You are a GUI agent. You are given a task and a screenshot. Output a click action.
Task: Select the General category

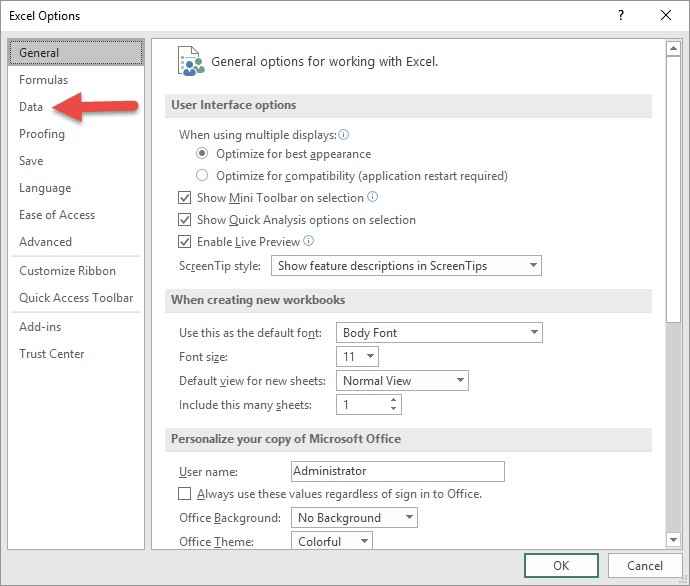coord(76,53)
